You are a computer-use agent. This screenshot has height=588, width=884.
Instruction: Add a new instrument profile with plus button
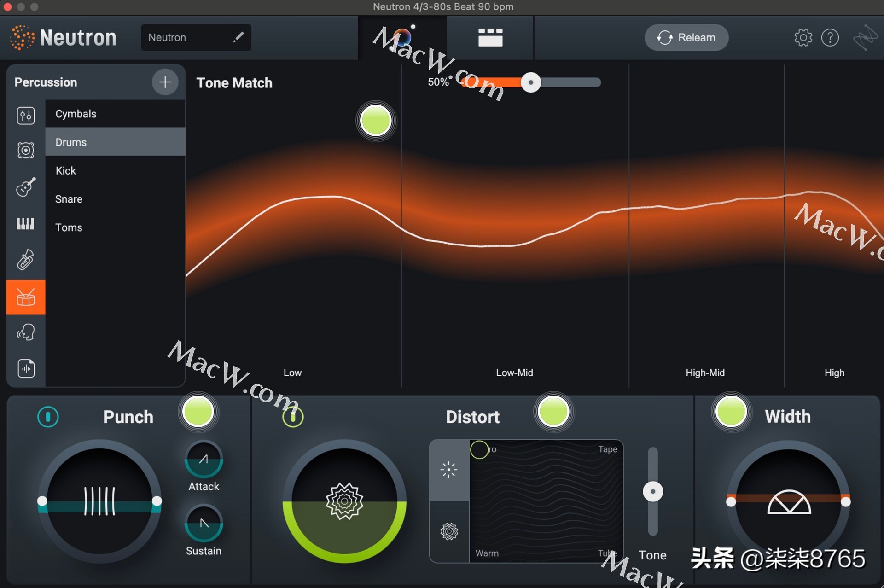pos(164,82)
